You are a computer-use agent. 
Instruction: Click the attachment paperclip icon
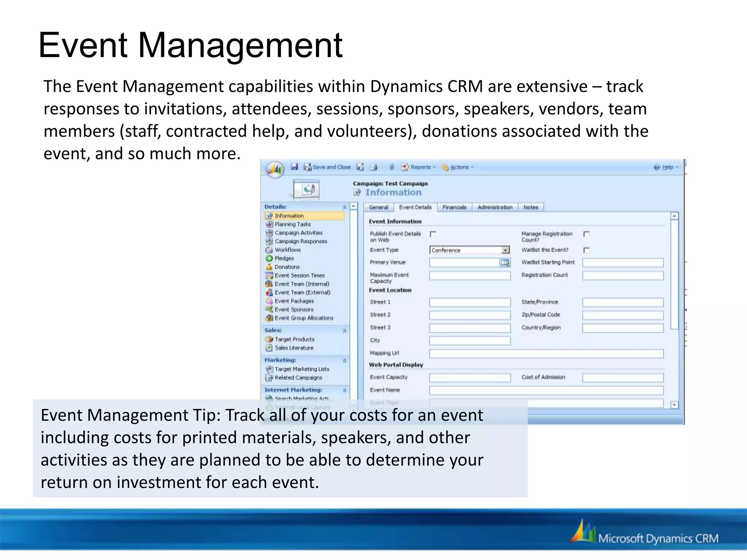391,167
